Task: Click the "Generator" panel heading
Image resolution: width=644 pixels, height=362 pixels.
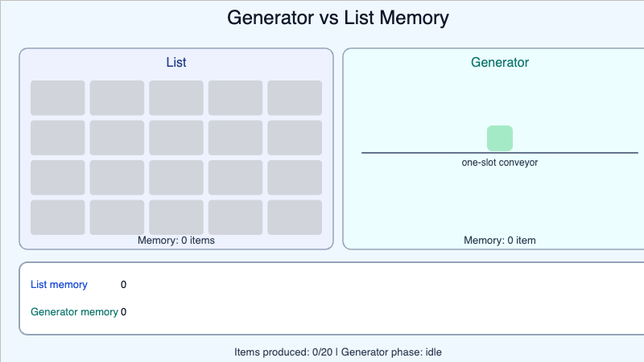Action: point(500,62)
